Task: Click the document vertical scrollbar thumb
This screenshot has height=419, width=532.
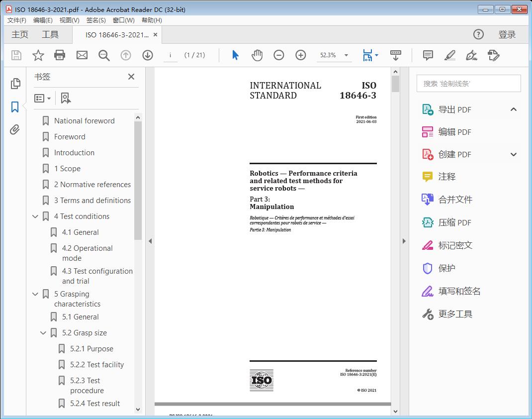Action: [395, 84]
